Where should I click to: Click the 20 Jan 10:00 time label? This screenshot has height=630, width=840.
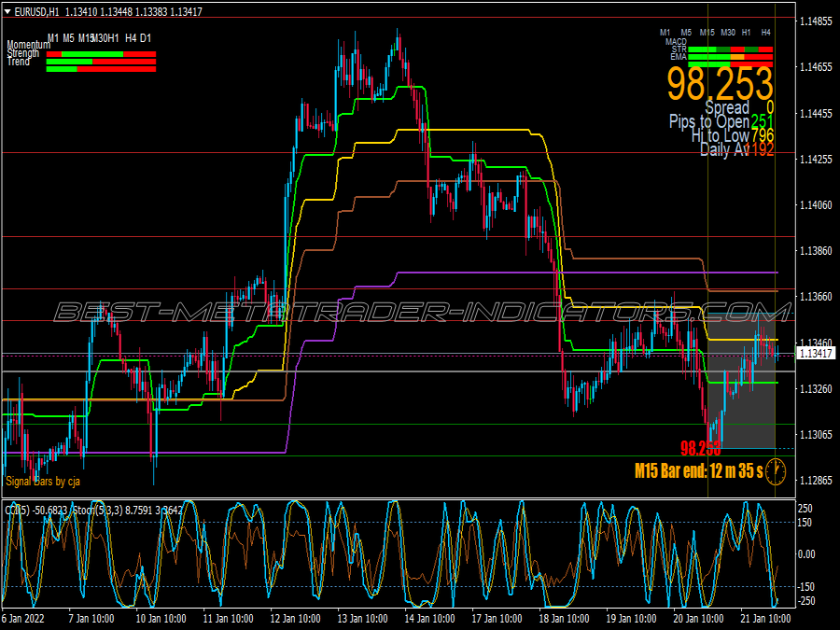[698, 619]
